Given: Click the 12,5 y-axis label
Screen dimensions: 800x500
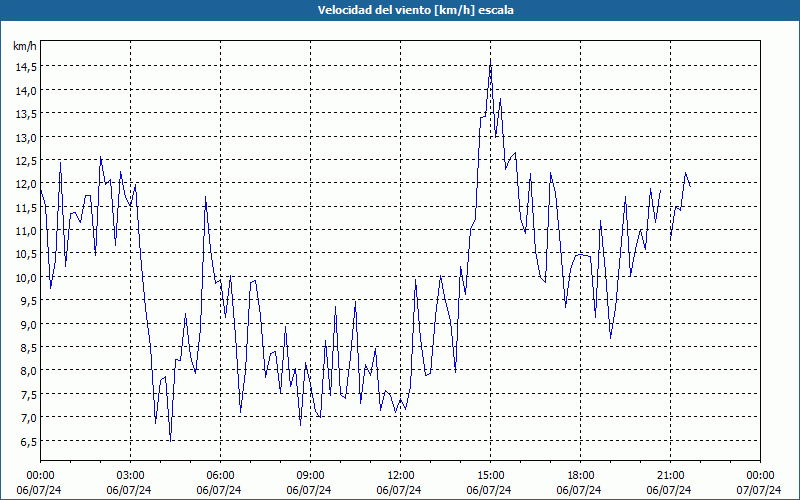Looking at the screenshot, I should tap(25, 161).
